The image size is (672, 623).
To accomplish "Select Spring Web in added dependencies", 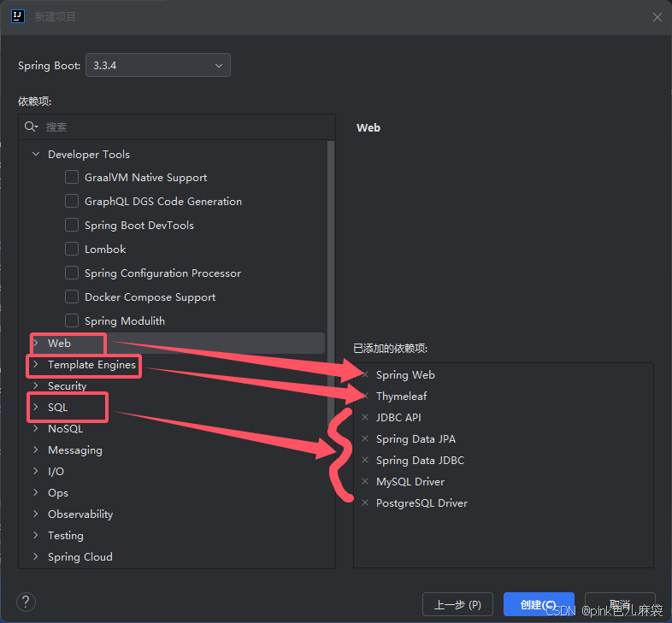I will (x=405, y=375).
